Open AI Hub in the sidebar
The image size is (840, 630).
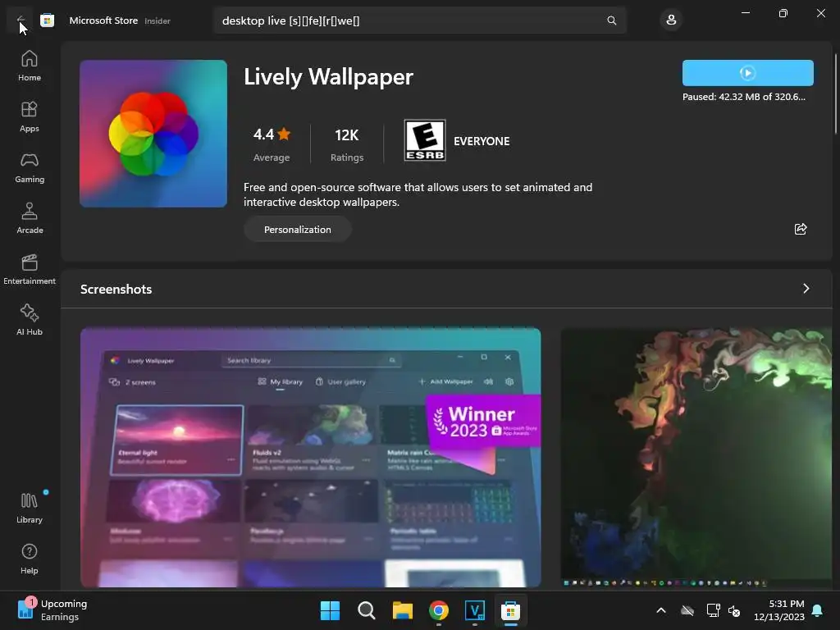click(30, 321)
